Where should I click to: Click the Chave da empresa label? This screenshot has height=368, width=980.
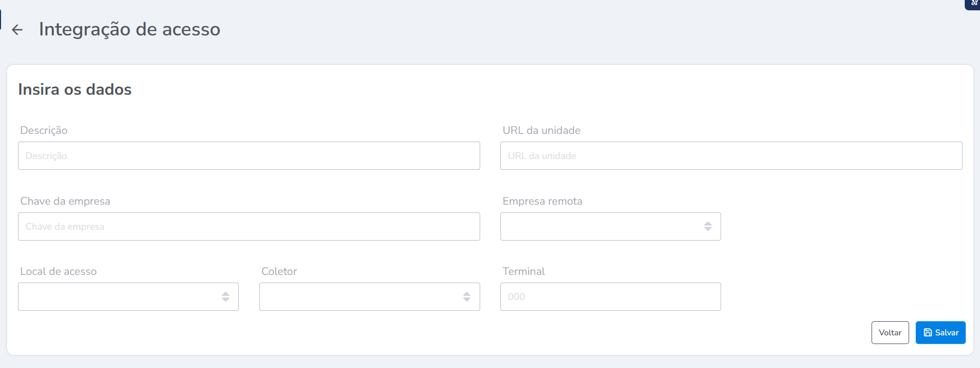click(x=65, y=201)
